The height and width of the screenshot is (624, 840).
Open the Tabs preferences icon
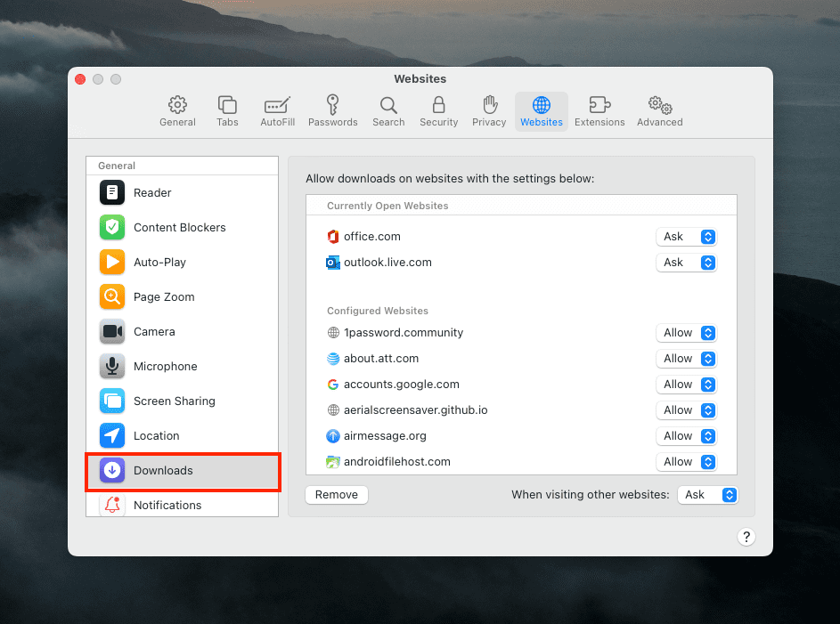(x=227, y=105)
